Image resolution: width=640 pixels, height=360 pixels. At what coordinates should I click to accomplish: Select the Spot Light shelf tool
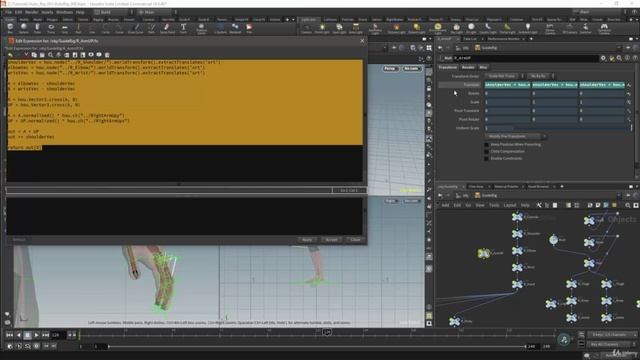pyautogui.click(x=339, y=28)
